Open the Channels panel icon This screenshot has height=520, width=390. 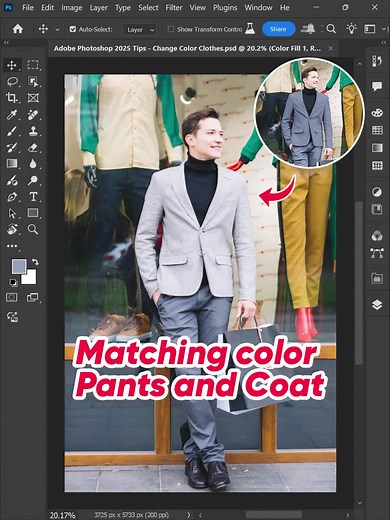click(377, 235)
